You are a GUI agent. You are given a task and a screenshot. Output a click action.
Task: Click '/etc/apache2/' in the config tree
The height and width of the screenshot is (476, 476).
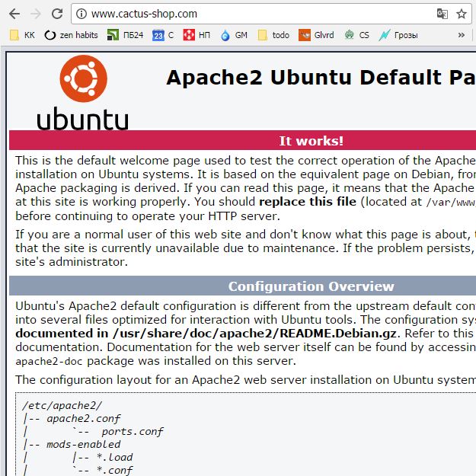coord(62,406)
